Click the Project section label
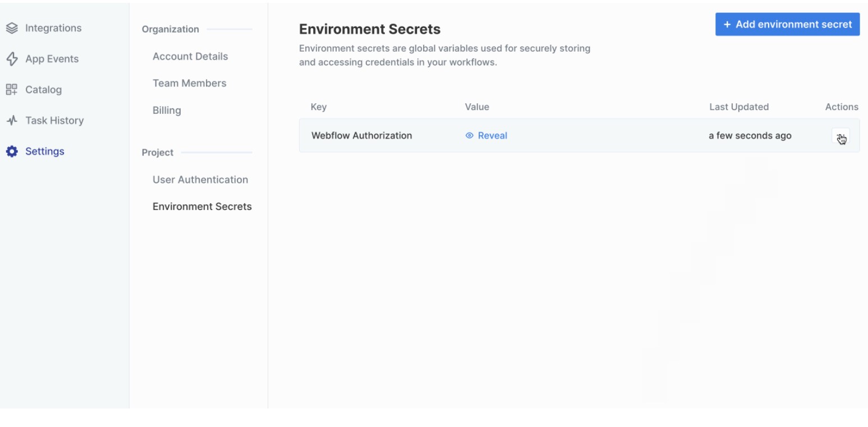Viewport: 868px width, 427px height. click(158, 153)
